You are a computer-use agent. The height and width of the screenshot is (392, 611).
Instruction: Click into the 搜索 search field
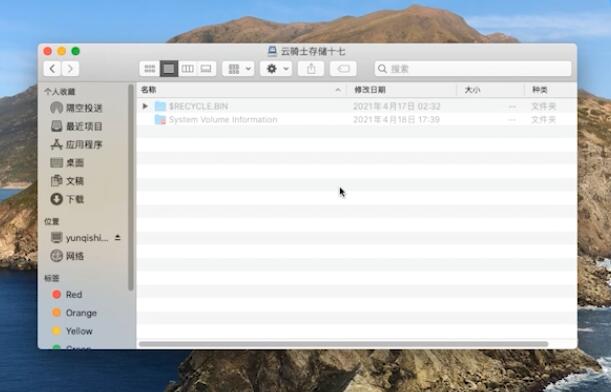pos(473,69)
